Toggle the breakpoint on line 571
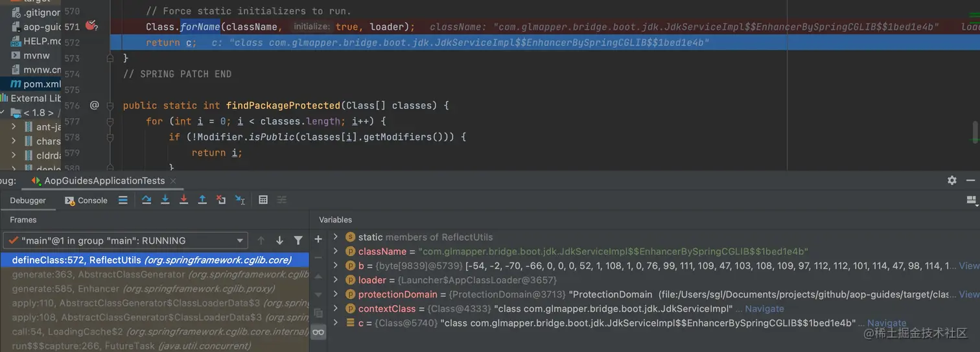The image size is (980, 352). [91, 27]
